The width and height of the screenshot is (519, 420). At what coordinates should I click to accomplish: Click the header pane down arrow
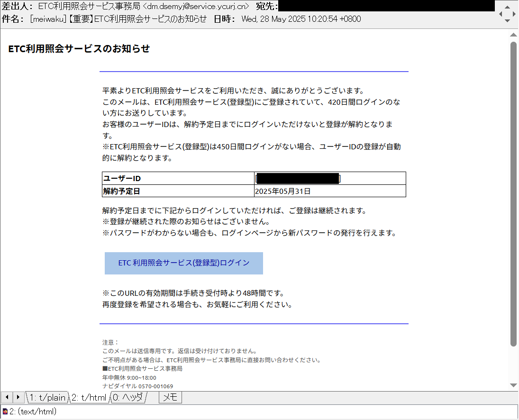click(507, 21)
